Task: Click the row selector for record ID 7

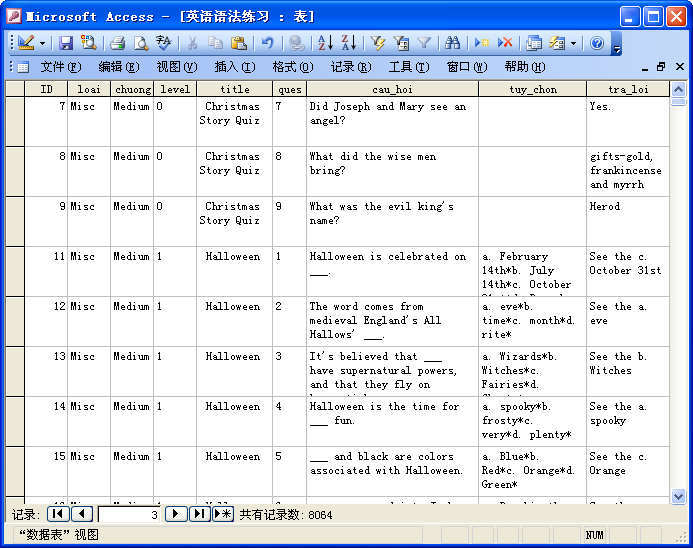Action: [15, 122]
